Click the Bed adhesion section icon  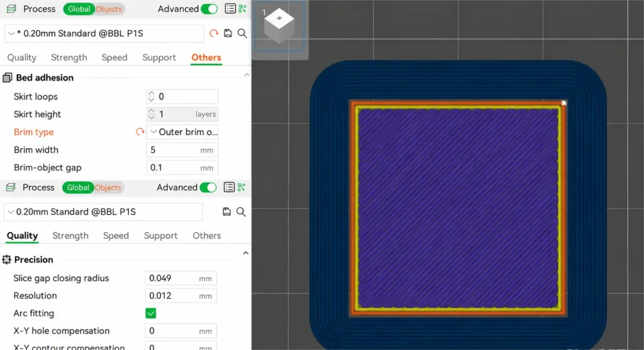click(x=8, y=77)
